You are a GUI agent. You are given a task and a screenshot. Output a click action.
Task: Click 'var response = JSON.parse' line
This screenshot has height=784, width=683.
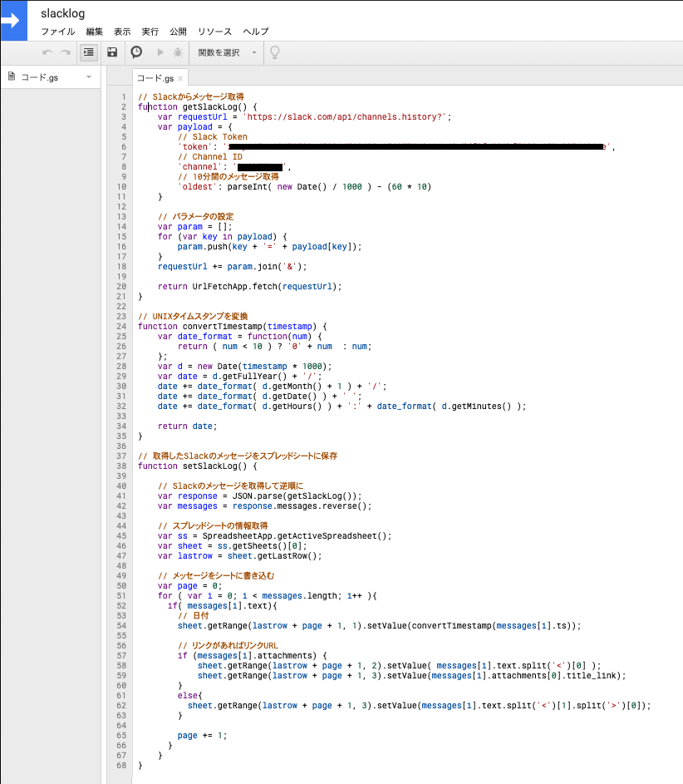pos(260,496)
